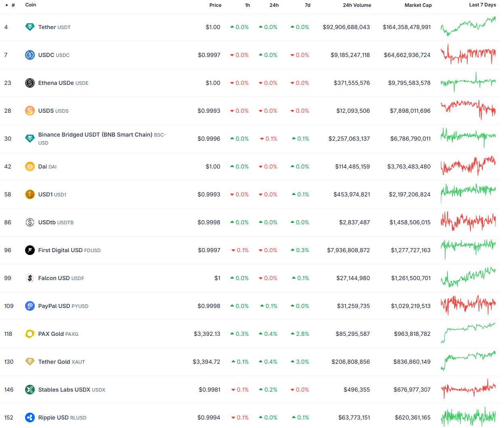504x428 pixels.
Task: Open the Ripple USD RLUSD link
Action: 62,417
